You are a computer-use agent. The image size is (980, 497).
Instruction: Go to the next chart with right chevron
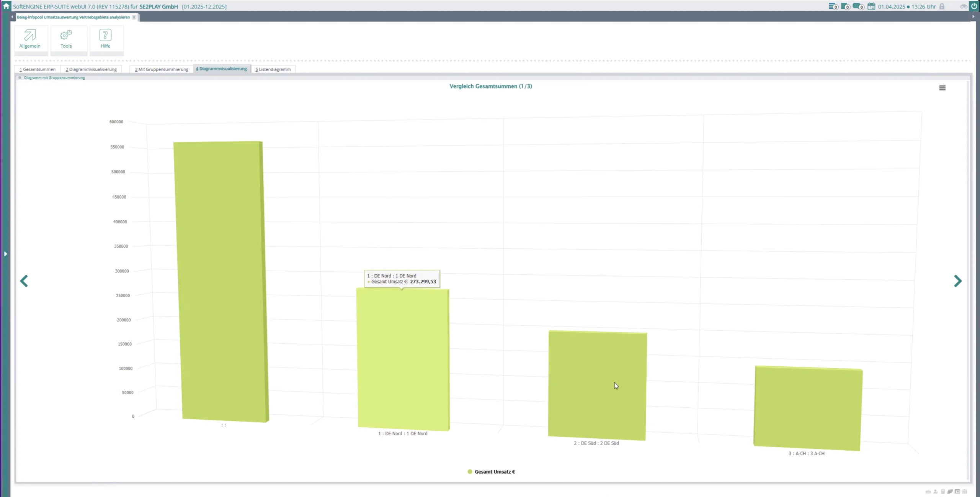pyautogui.click(x=957, y=281)
